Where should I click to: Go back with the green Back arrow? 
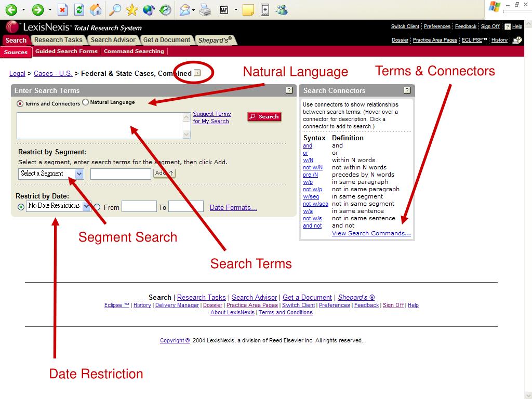point(11,9)
